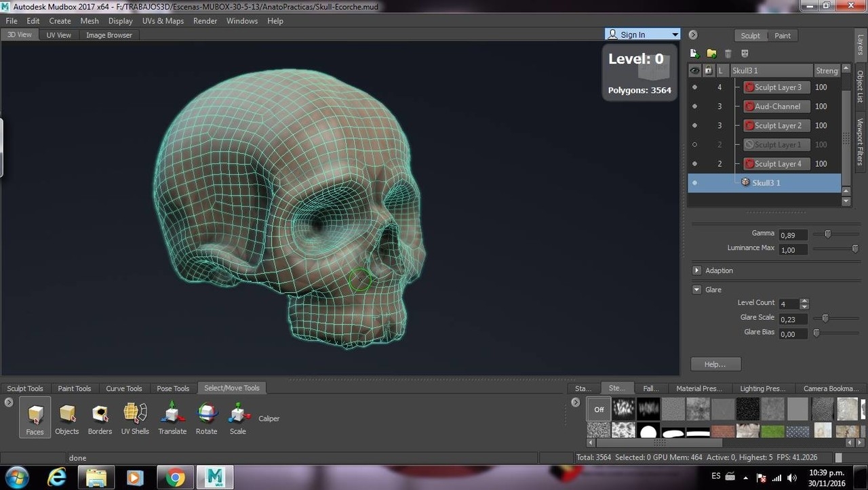868x490 pixels.
Task: Click the New Layer icon
Action: [694, 54]
